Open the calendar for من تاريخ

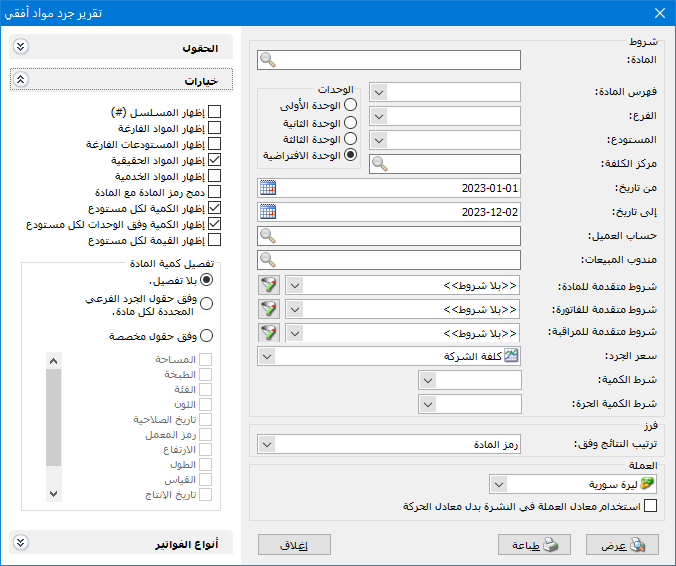pos(268,188)
